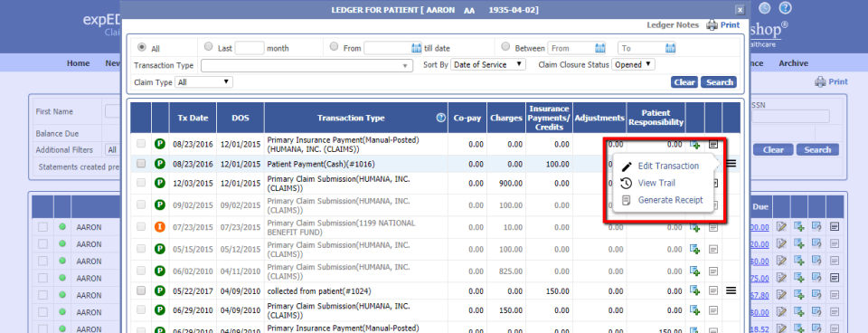The height and width of the screenshot is (333, 868).
Task: Click the ledger Clear button
Action: tap(684, 82)
